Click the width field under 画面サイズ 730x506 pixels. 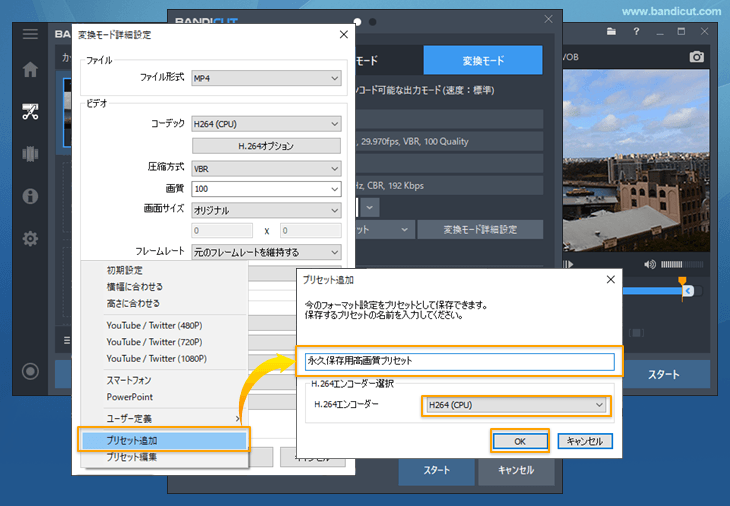(222, 230)
